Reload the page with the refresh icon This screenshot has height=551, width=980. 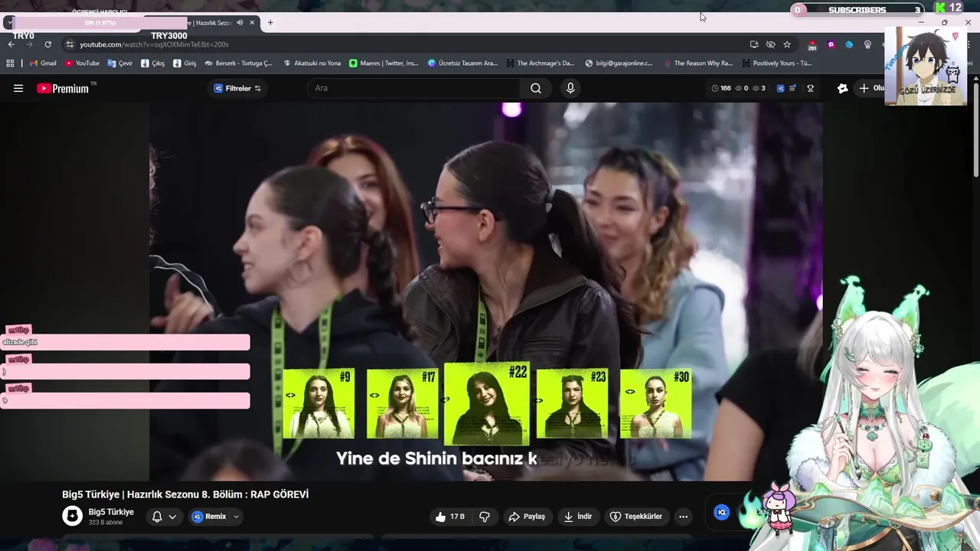[x=47, y=44]
